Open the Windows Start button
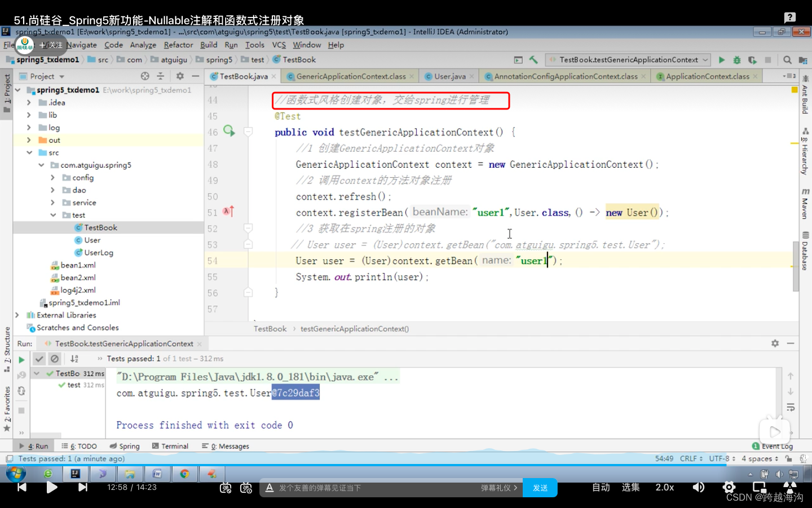Viewport: 812px width, 508px height. (x=16, y=474)
